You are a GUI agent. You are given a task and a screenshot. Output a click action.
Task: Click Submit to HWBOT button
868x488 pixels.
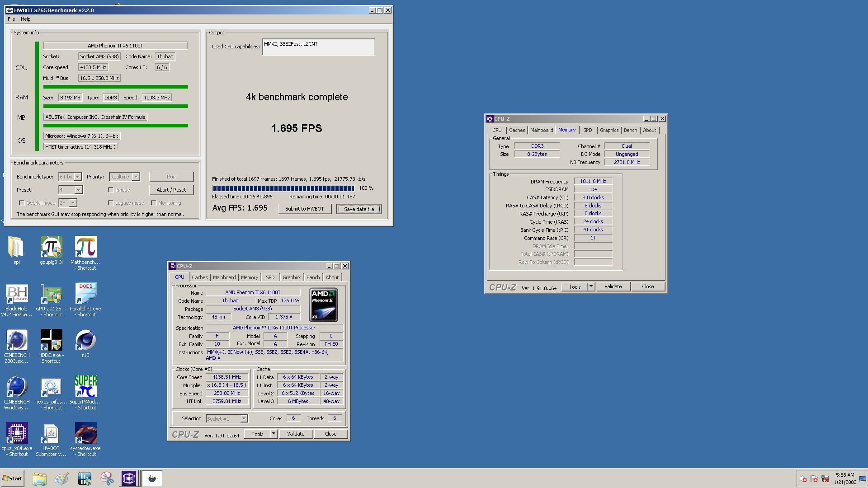coord(305,209)
